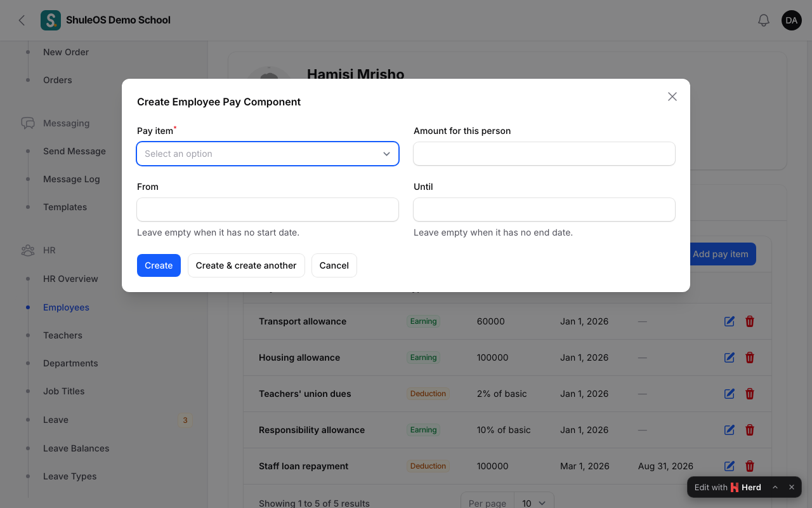812x508 pixels.
Task: Open the Per page dropdown
Action: click(534, 503)
